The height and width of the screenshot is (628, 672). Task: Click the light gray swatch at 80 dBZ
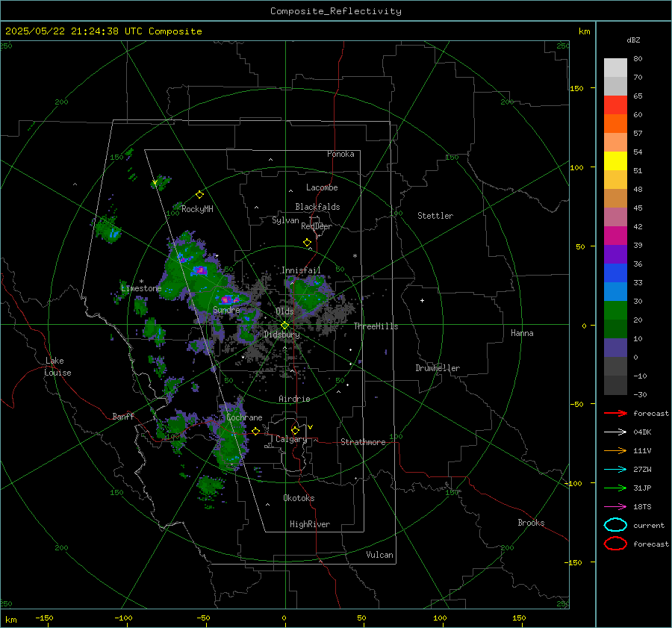615,67
